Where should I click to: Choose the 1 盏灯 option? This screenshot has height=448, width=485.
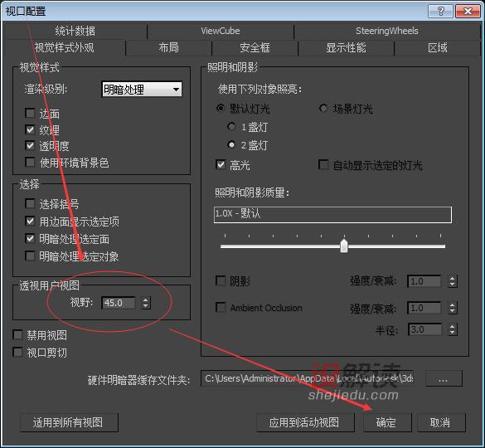click(231, 126)
